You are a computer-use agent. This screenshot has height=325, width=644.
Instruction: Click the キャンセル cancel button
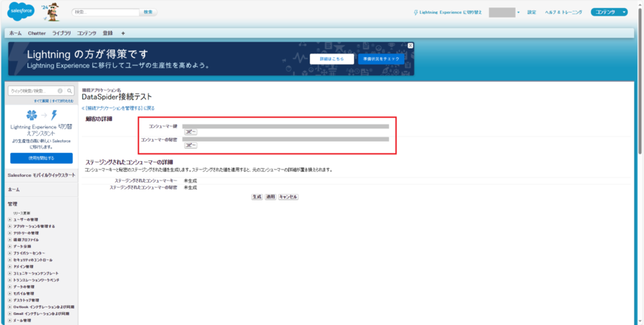pos(288,197)
